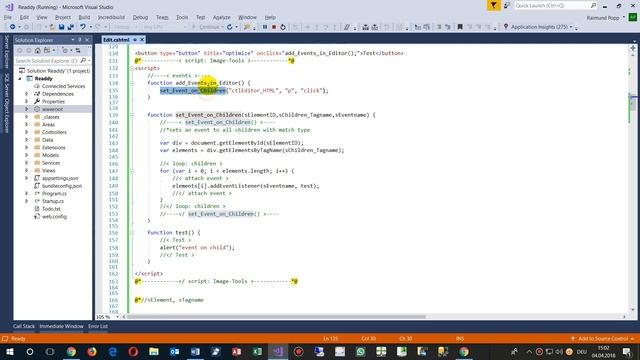Close the Solution Explorer panel
640x360 pixels.
click(87, 40)
